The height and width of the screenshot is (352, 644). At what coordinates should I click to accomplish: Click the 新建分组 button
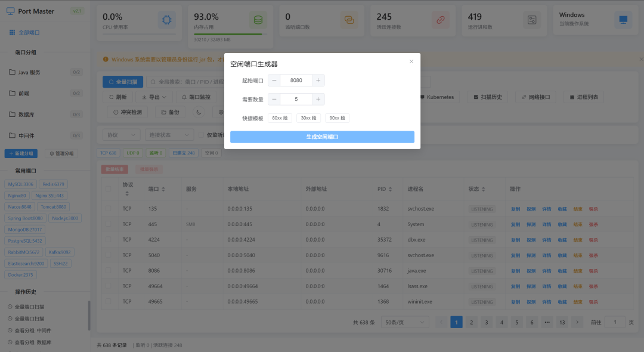click(21, 153)
